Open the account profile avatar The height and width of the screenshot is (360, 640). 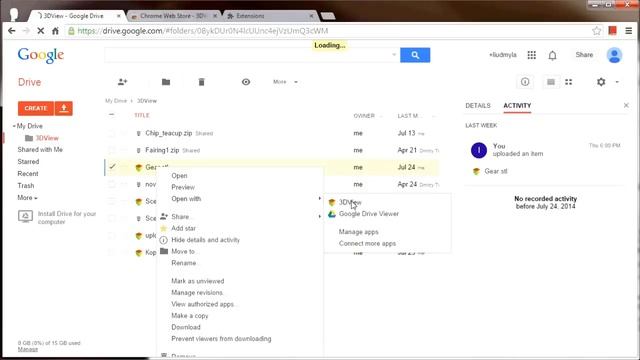point(614,55)
